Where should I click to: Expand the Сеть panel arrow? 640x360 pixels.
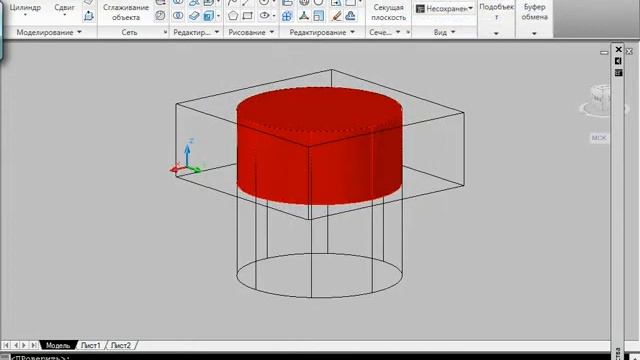coord(165,32)
